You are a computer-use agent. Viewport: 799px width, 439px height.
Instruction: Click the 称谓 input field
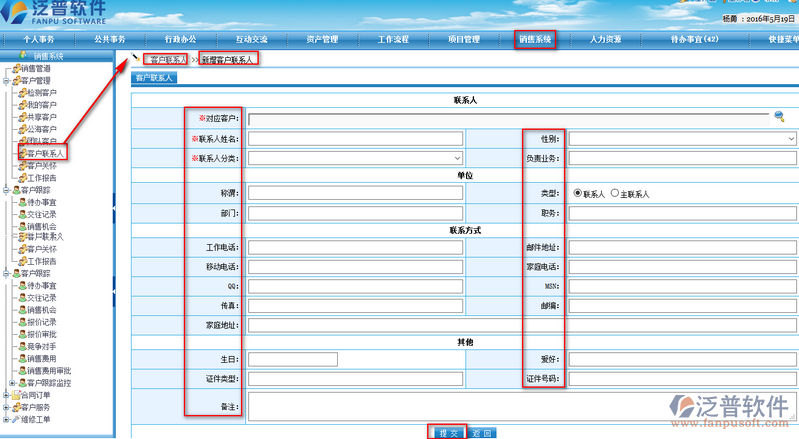pos(355,193)
